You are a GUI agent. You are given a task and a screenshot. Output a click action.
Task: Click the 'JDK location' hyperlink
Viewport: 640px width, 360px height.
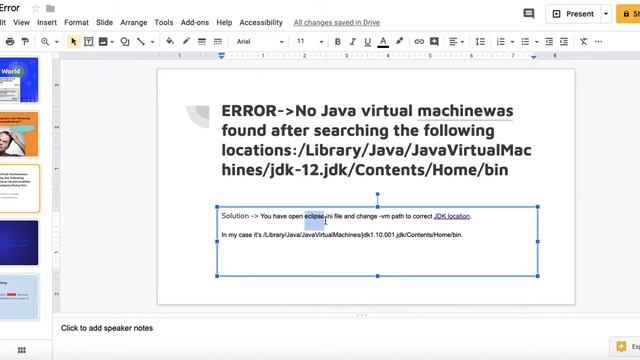point(452,216)
